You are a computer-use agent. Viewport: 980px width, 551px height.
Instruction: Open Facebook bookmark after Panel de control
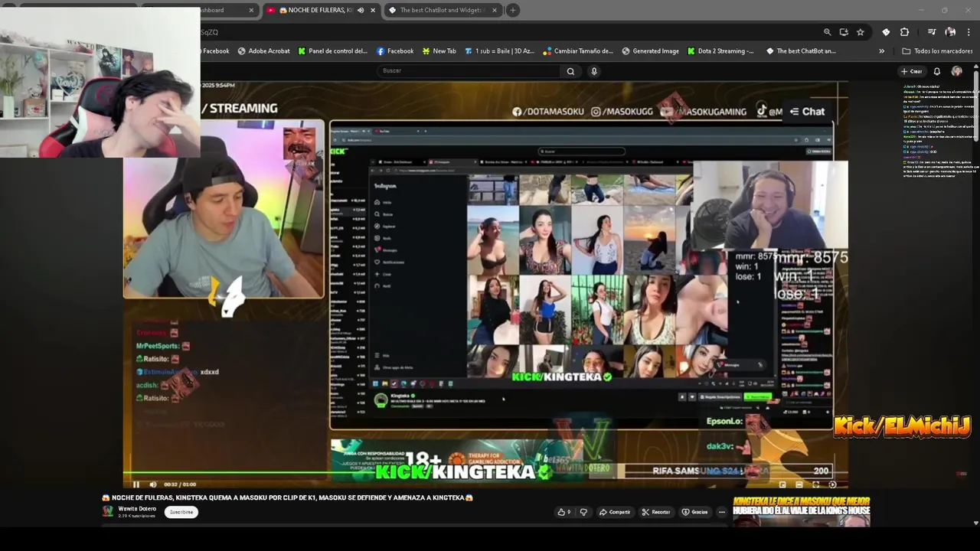pos(395,51)
